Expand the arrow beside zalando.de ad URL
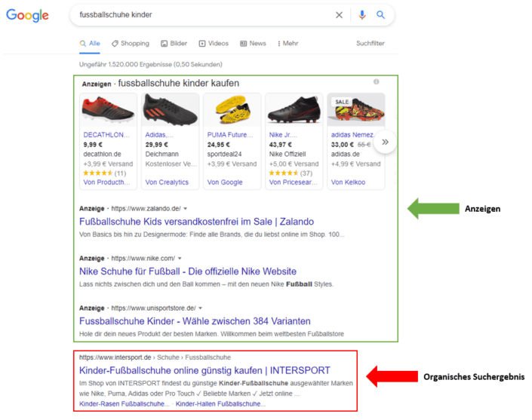 (186, 209)
